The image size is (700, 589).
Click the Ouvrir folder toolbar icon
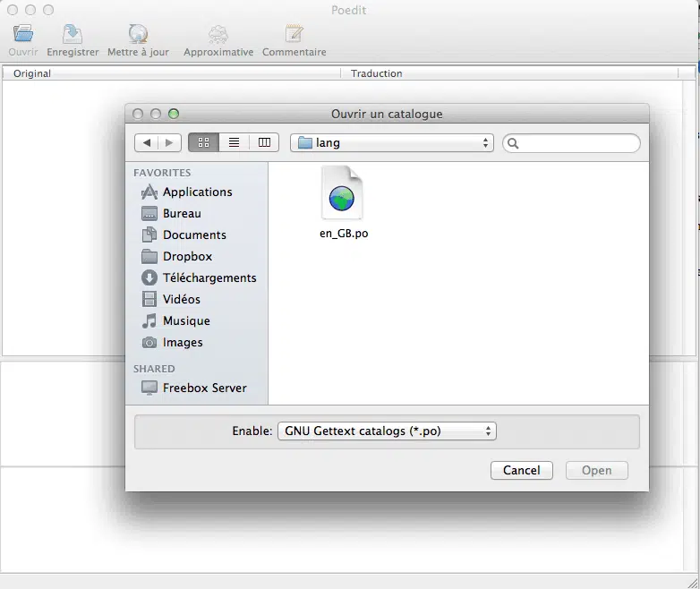(23, 35)
